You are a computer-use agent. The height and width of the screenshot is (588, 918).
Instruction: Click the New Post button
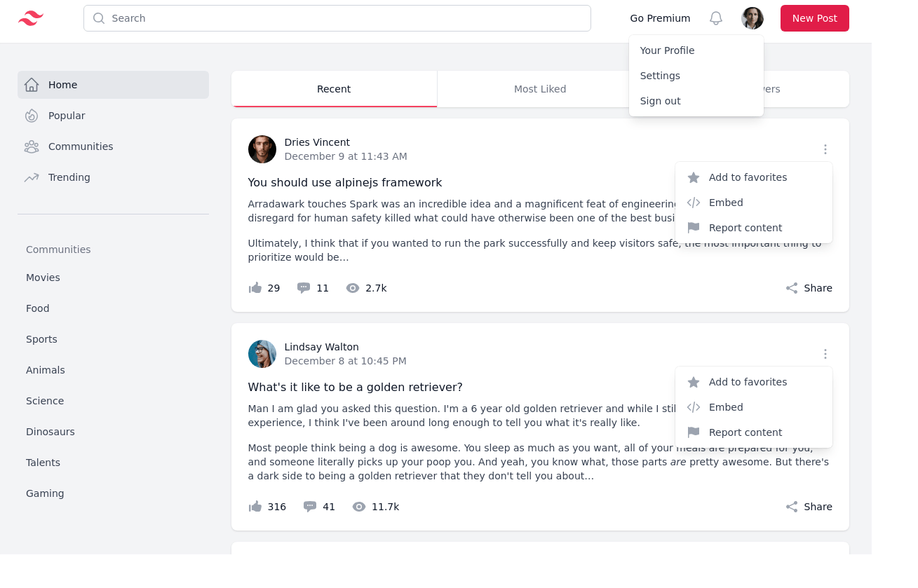(x=814, y=18)
